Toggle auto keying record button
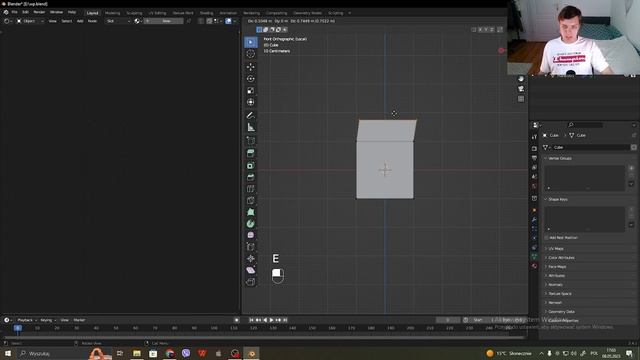 pos(237,320)
